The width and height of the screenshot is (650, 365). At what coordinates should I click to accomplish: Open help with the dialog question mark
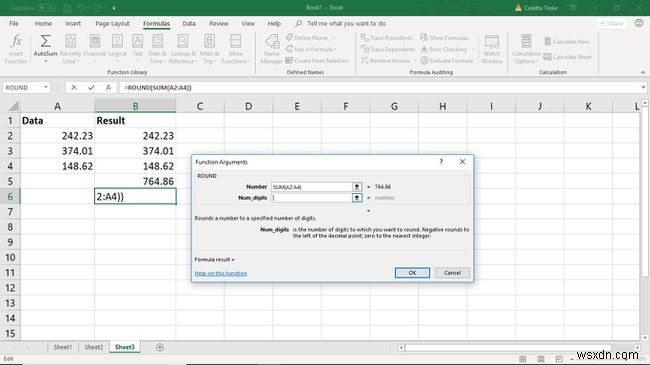(441, 162)
